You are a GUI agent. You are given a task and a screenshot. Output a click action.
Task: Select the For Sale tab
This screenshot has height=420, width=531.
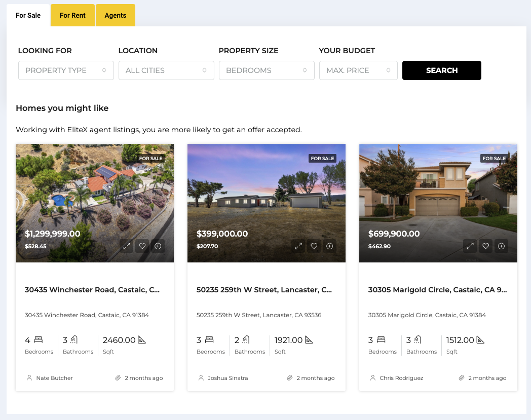click(28, 15)
